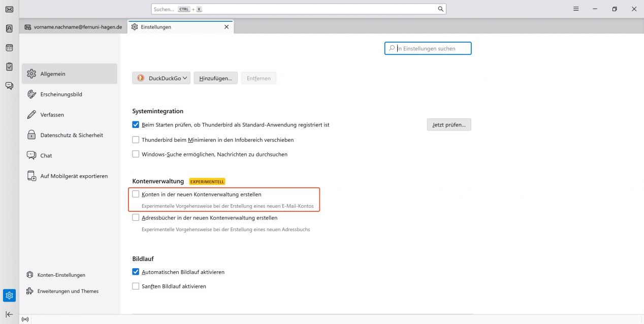644x324 pixels.
Task: Disable 'Automatischen Bildlauf aktivieren'
Action: [x=136, y=272]
